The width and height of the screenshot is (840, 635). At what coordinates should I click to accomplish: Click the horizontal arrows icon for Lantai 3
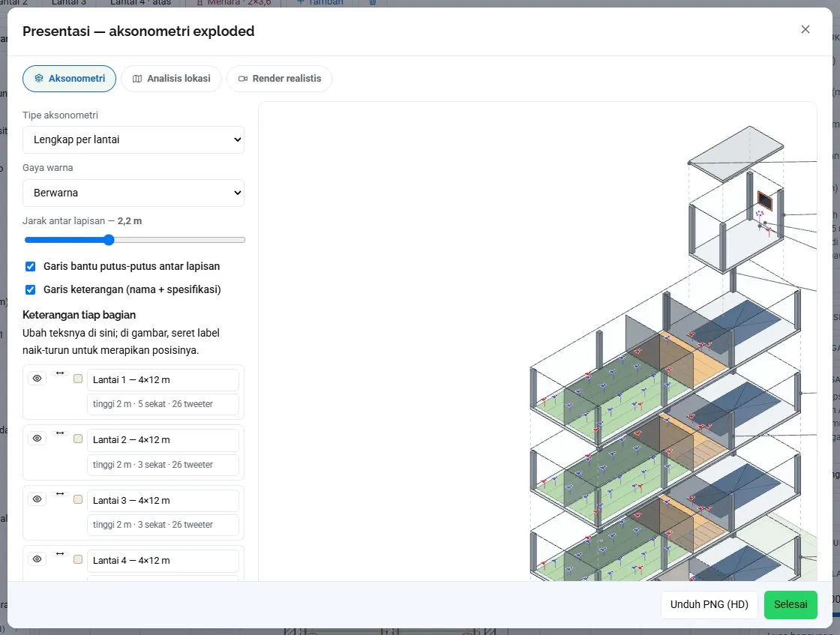click(x=60, y=493)
